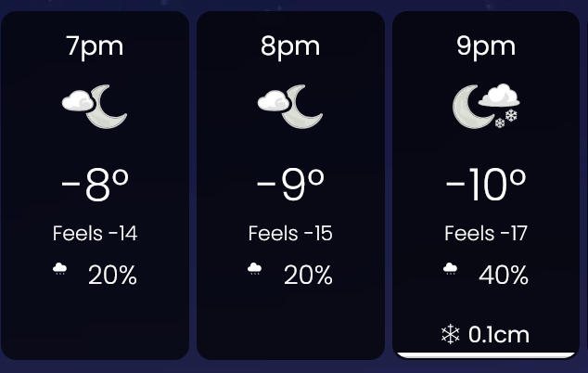Click the 40% precipitation chance value
This screenshot has height=373, width=588.
(504, 276)
